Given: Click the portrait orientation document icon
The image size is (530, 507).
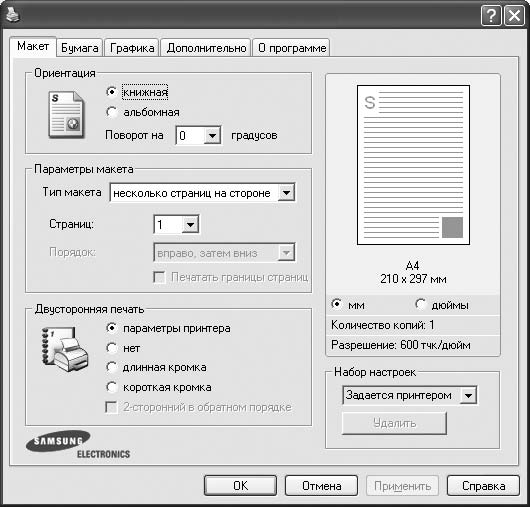Looking at the screenshot, I should [66, 115].
